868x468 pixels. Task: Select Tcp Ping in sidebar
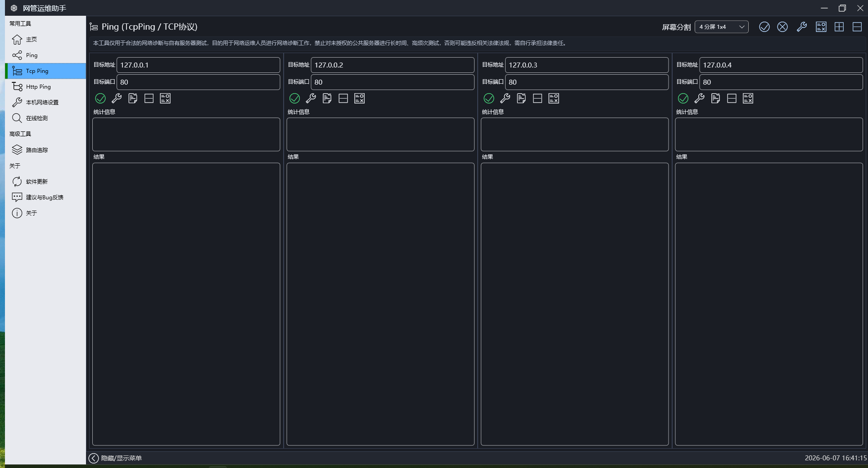point(45,71)
